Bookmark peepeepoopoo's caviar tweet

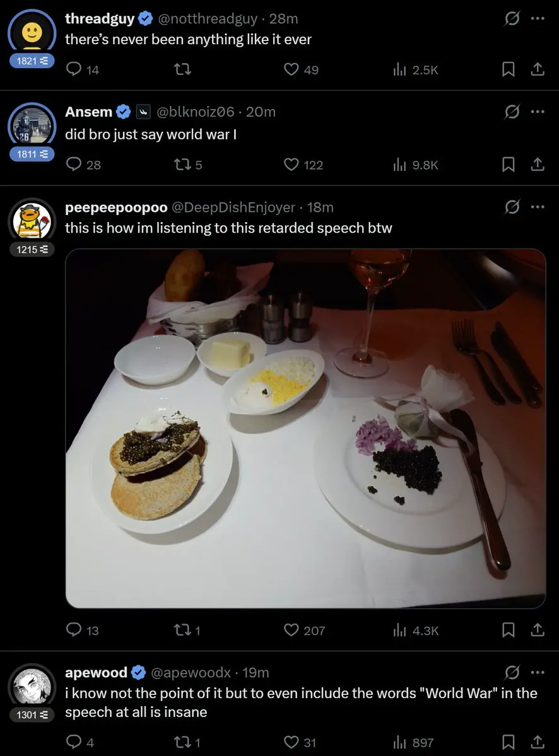tap(508, 630)
